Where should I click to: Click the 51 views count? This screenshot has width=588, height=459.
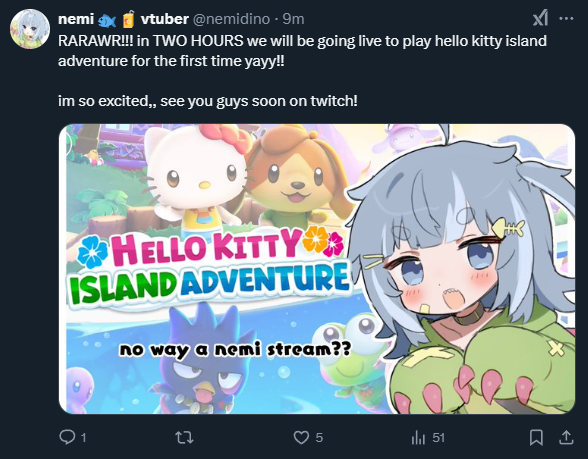pyautogui.click(x=438, y=438)
